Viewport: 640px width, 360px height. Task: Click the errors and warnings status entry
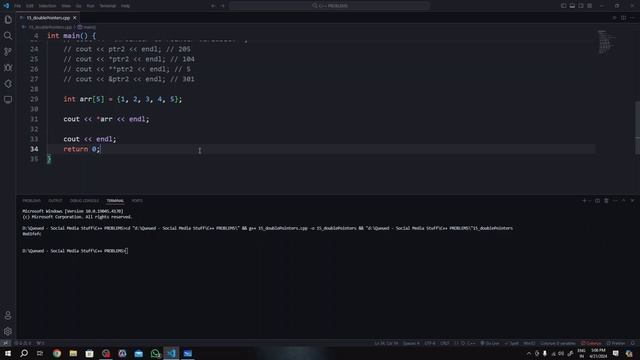[23, 343]
